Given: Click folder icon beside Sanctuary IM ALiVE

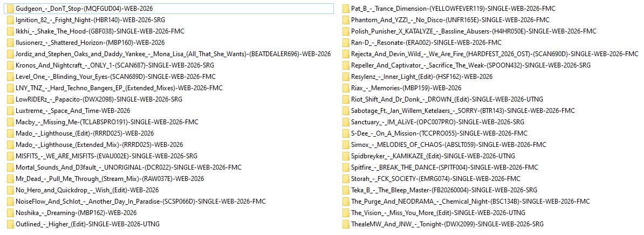Looking at the screenshot, I should click(346, 122).
